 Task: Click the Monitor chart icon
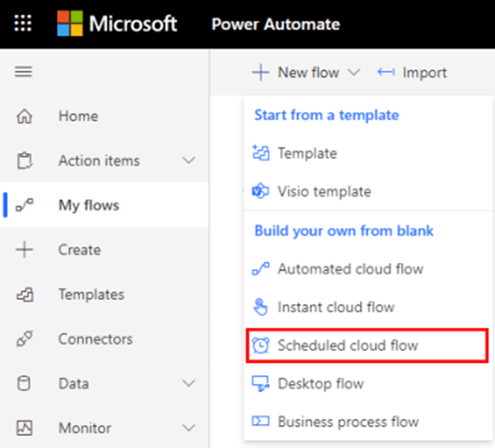point(24,428)
